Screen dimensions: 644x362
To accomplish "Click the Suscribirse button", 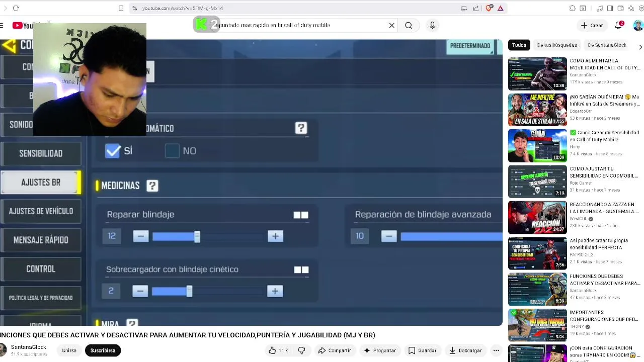I will click(x=103, y=350).
